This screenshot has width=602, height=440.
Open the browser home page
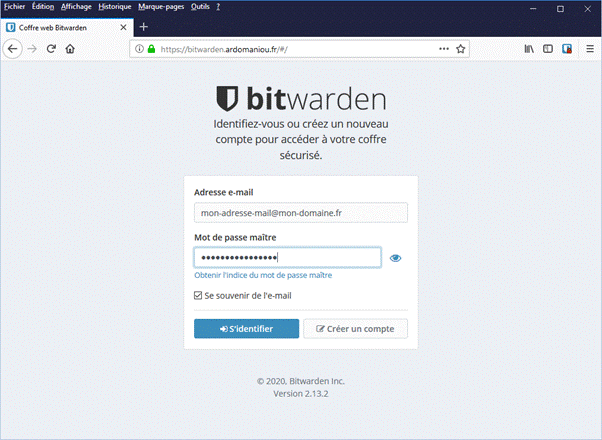(x=70, y=49)
